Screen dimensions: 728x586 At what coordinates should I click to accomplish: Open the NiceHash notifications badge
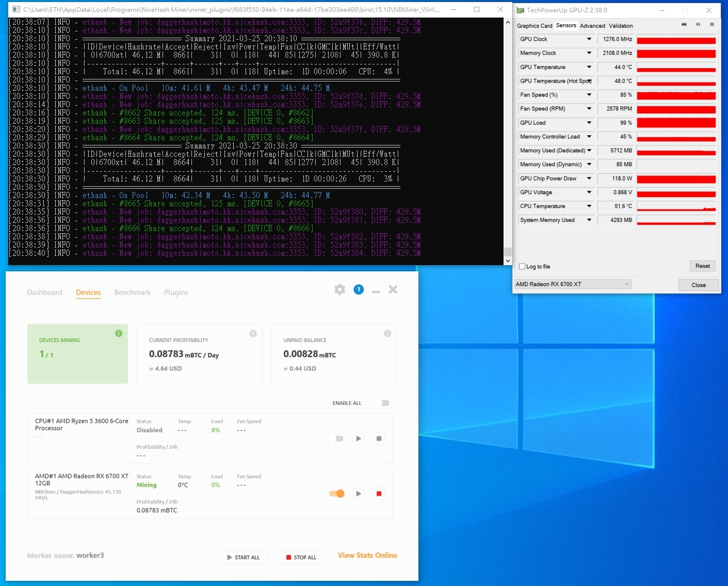[x=359, y=289]
